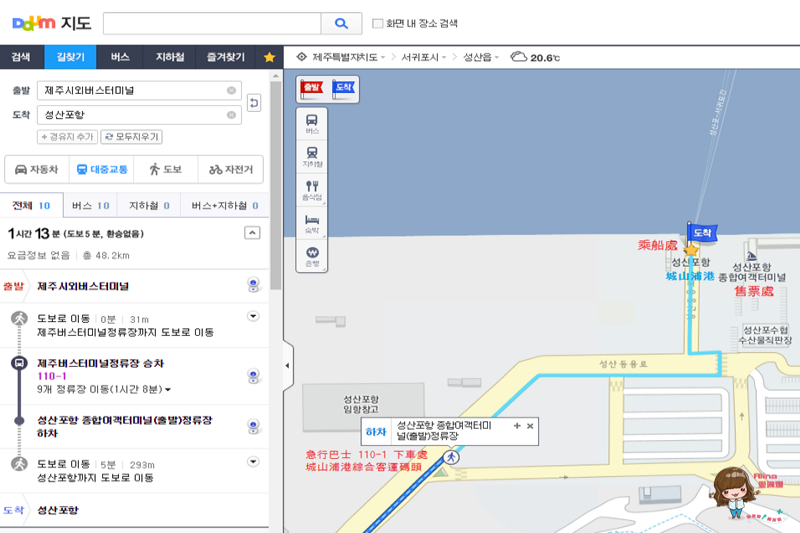Show restaurants with 음식점 map icon

[x=312, y=190]
